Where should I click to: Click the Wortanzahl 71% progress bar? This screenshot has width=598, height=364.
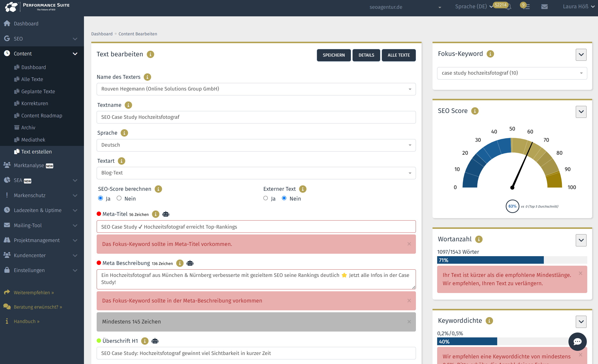click(490, 260)
